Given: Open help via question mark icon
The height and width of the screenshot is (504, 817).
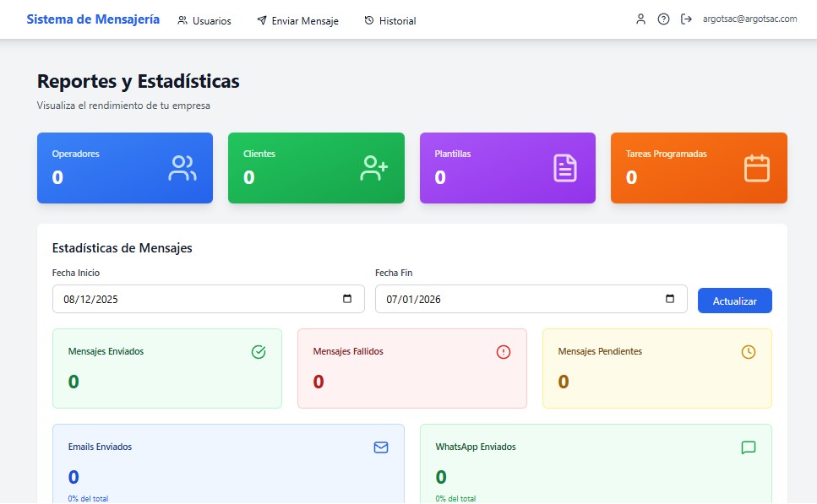Looking at the screenshot, I should tap(663, 19).
